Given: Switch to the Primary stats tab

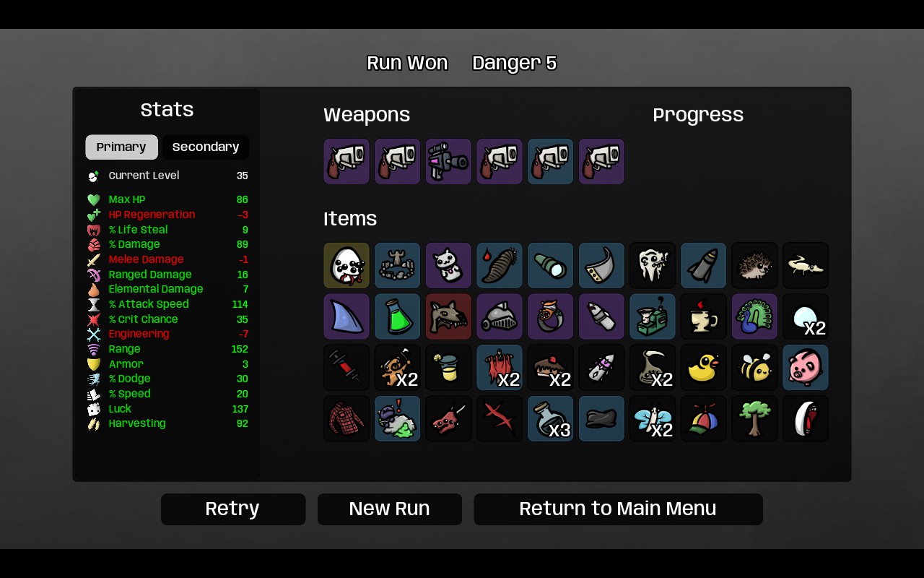Looking at the screenshot, I should point(121,147).
